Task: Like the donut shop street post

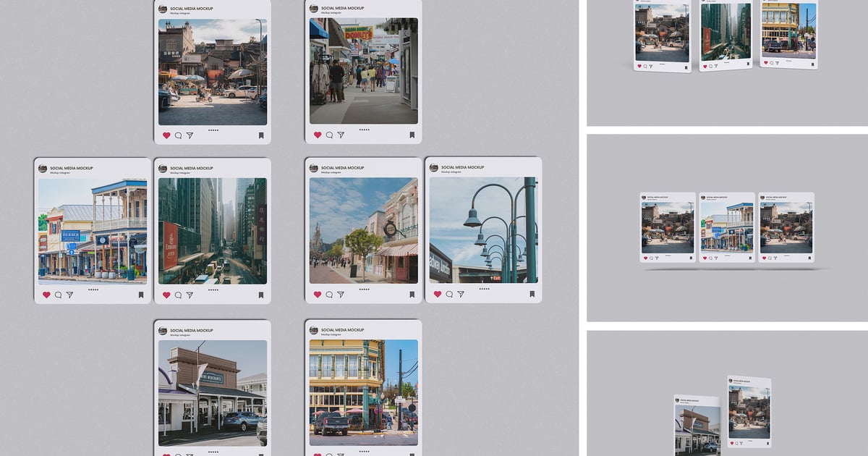Action: [x=318, y=135]
